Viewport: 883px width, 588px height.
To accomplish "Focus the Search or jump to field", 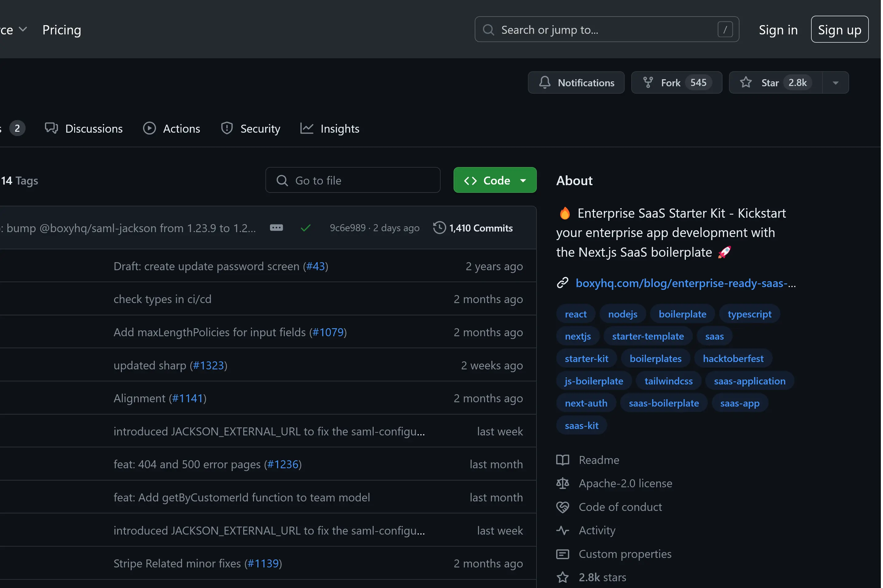I will tap(606, 29).
